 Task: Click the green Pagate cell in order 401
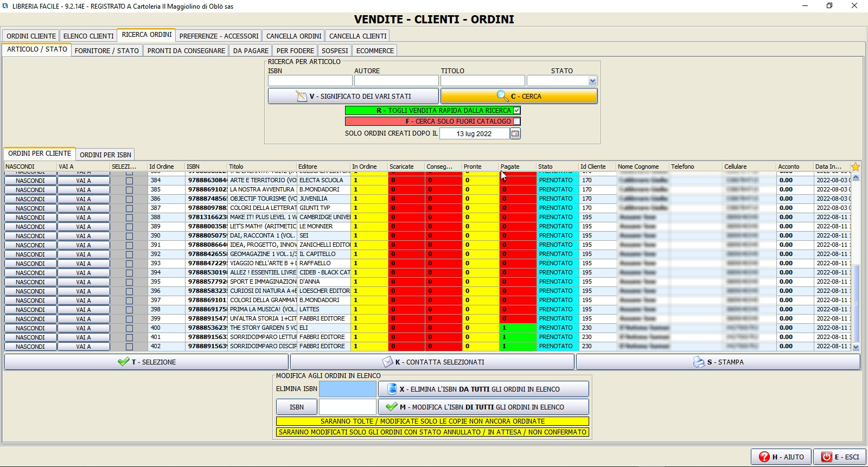click(518, 337)
